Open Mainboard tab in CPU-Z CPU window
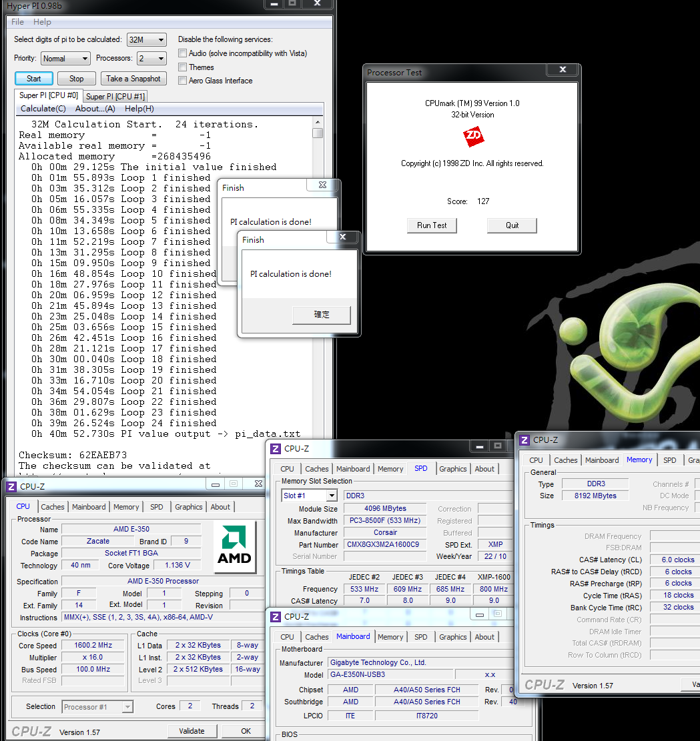 tap(89, 507)
